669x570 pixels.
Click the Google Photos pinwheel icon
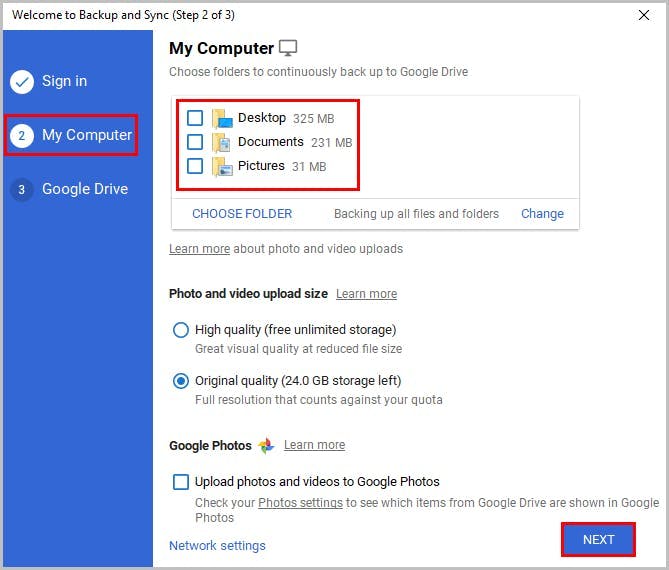pos(266,445)
